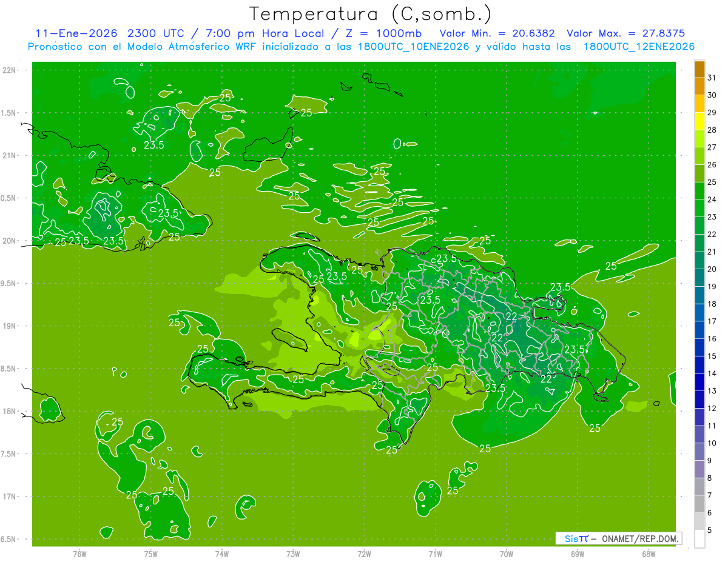Click the colorbar label '20'
Viewport: 728px width, 562px height.
coord(712,269)
